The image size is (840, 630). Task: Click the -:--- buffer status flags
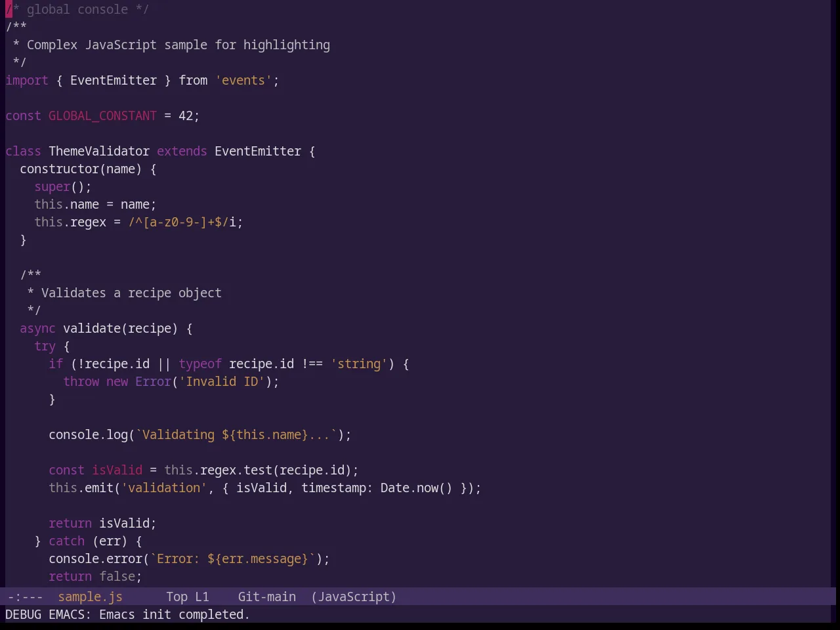click(x=25, y=597)
